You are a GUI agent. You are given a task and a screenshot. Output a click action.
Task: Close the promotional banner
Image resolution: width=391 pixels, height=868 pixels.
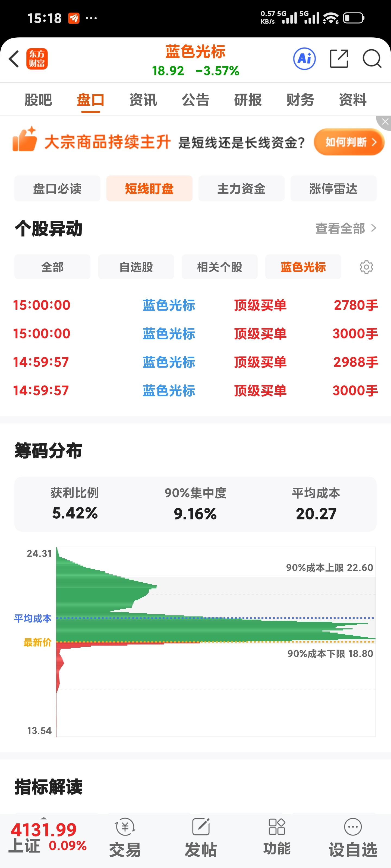385,122
